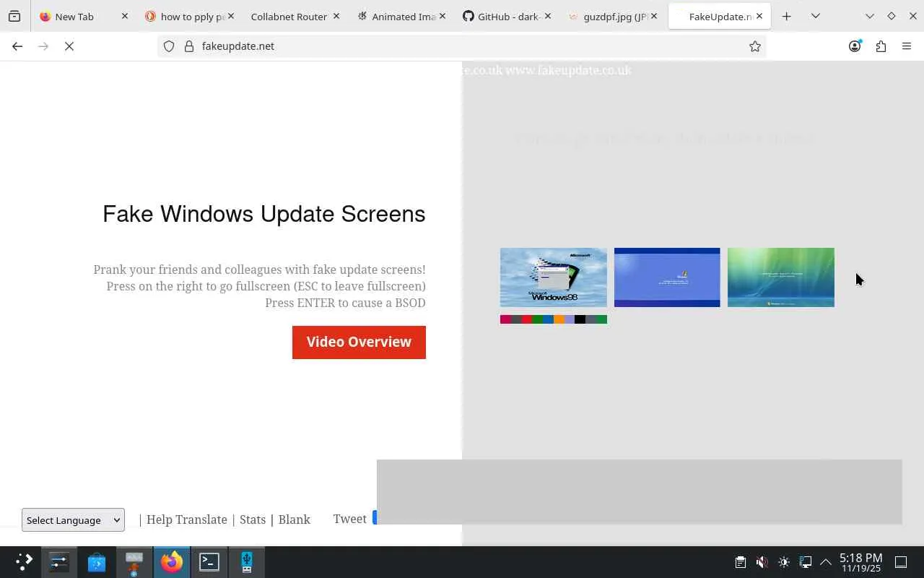
Task: Close the FakeUpdate.net tab
Action: point(759,16)
